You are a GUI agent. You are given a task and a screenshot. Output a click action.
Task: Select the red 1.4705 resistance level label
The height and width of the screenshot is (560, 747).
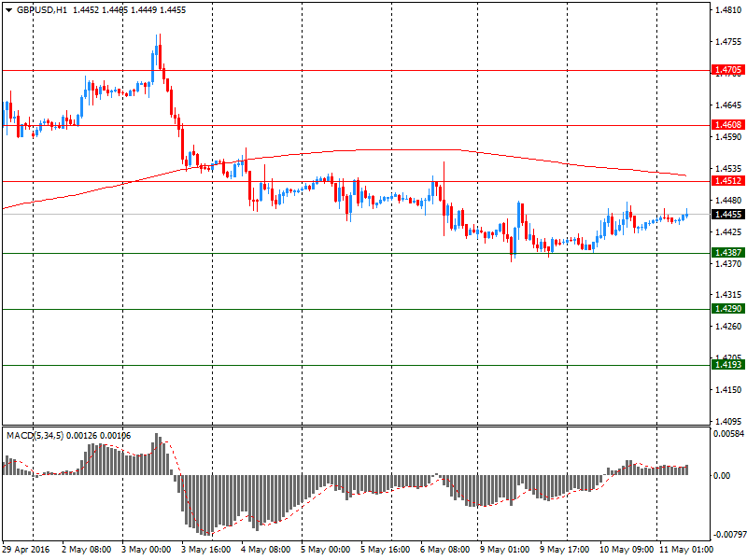pyautogui.click(x=728, y=70)
